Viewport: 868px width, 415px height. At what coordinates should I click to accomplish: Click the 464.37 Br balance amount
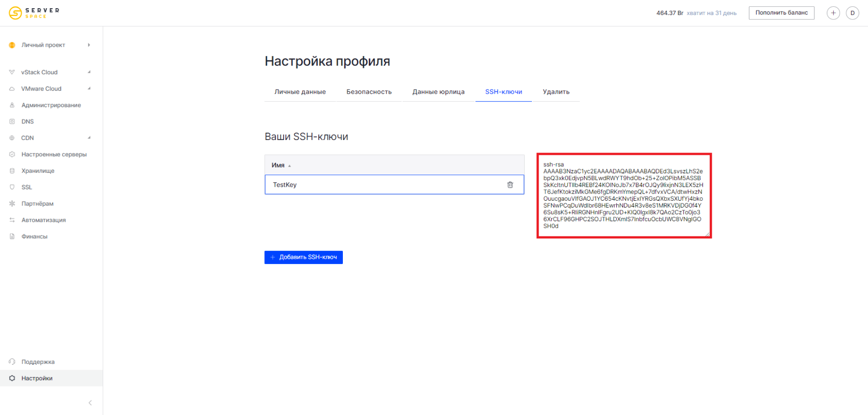pyautogui.click(x=669, y=13)
